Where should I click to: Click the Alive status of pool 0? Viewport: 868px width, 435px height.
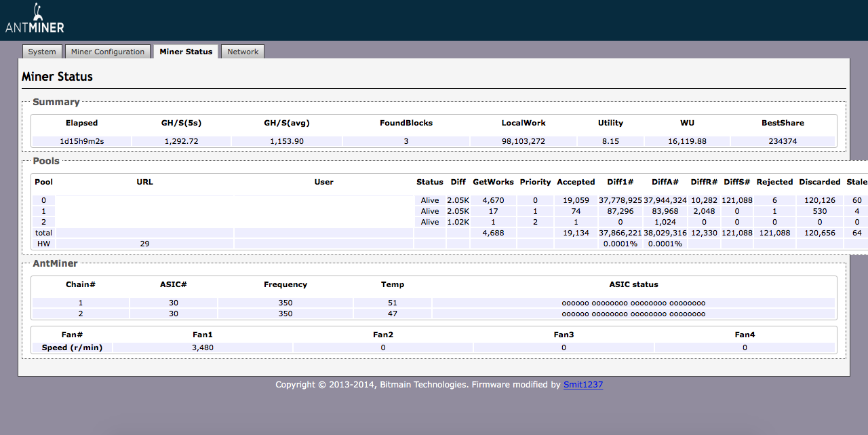pos(430,200)
